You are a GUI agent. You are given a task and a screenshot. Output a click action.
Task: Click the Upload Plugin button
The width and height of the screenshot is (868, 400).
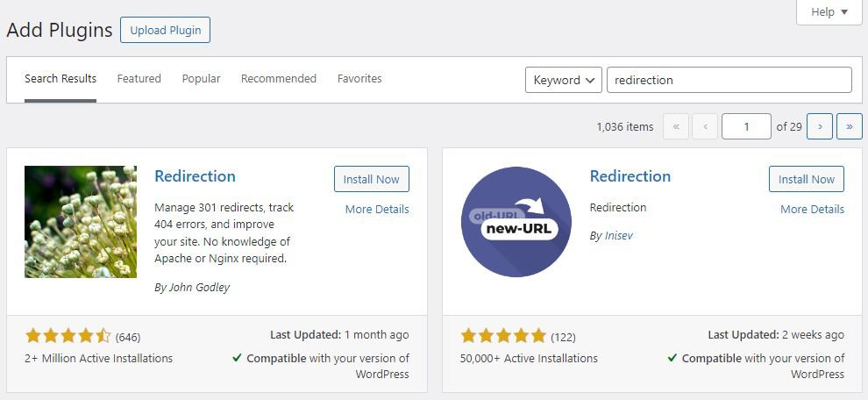click(165, 30)
